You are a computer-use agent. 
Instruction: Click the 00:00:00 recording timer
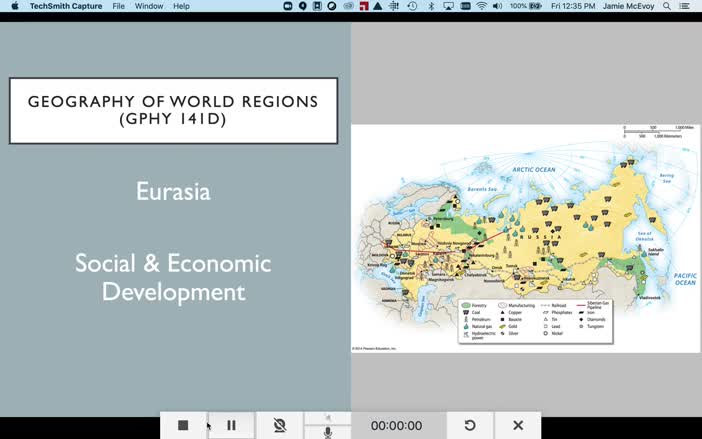[396, 426]
